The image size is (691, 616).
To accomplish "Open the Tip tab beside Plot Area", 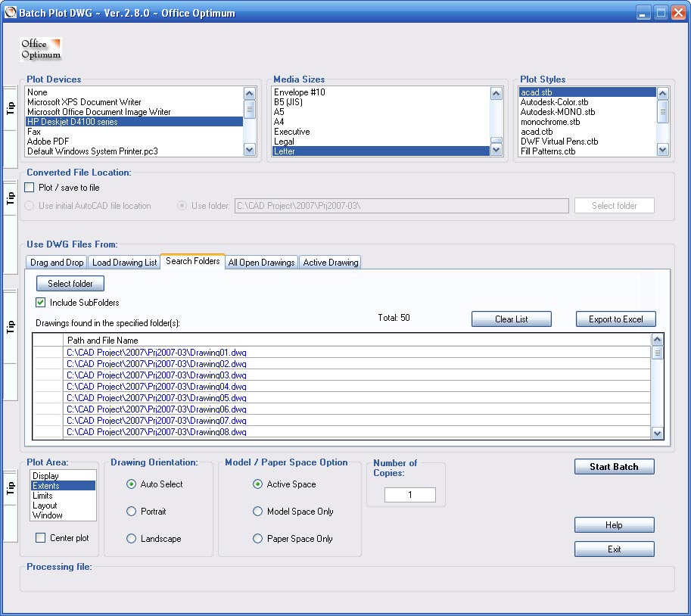I will pyautogui.click(x=10, y=488).
